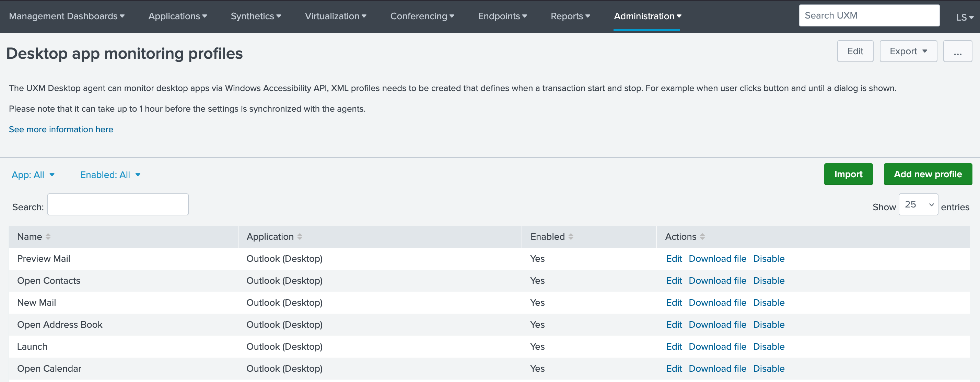Open the Administration menu
Viewport: 980px width, 382px height.
click(647, 16)
